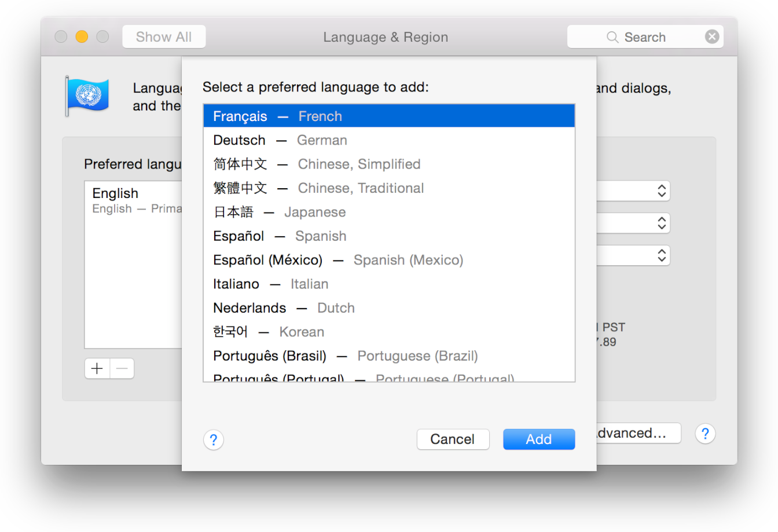Clear the search field with the X icon
The height and width of the screenshot is (532, 778).
click(712, 36)
